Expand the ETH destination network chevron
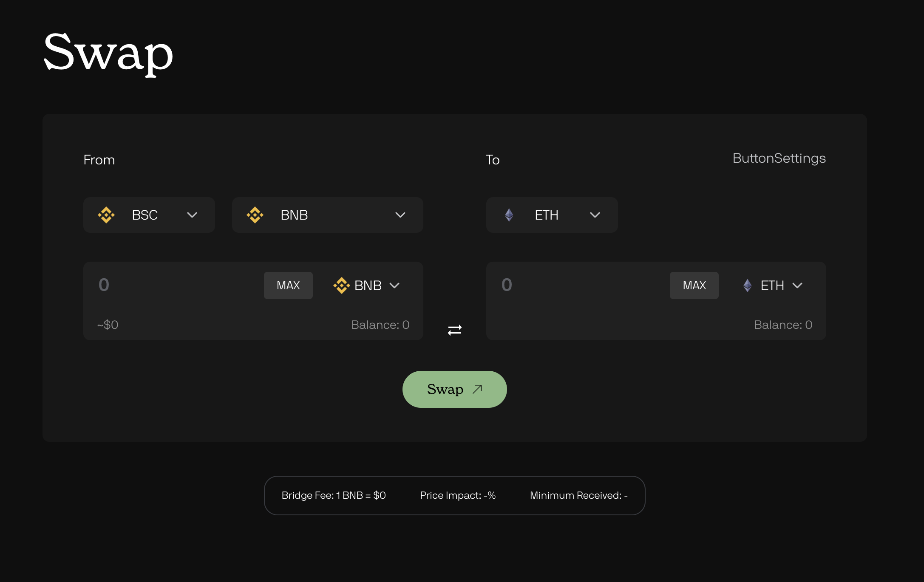This screenshot has height=582, width=924. point(595,215)
